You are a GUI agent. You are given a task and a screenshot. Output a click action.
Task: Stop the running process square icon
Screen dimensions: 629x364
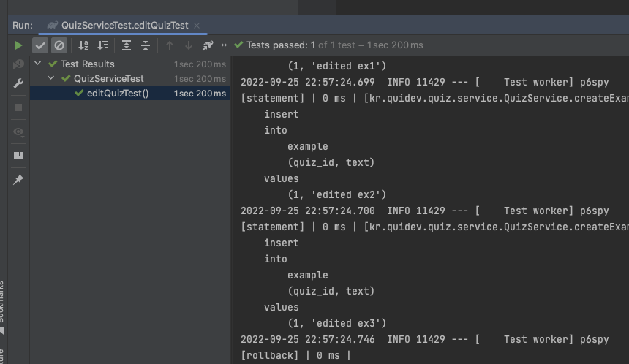18,107
